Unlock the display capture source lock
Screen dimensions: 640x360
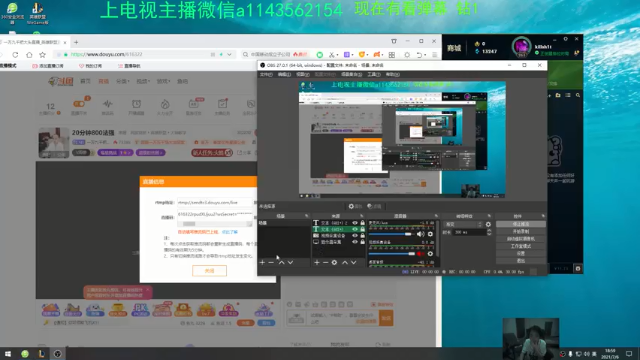pyautogui.click(x=362, y=242)
